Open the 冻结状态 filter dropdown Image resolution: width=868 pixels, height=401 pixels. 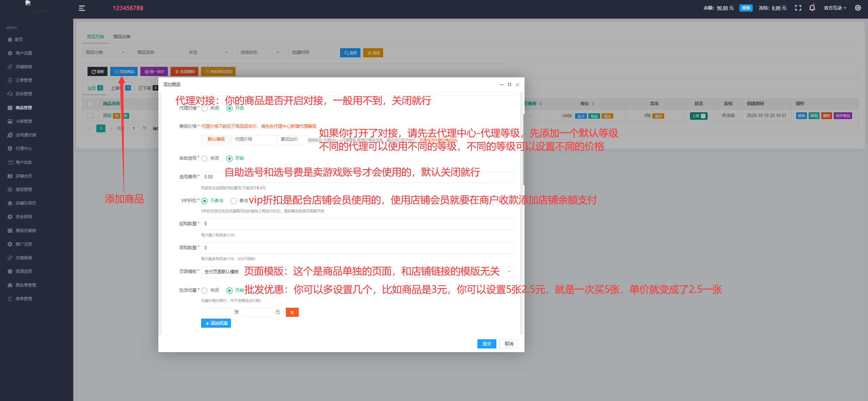coord(260,53)
